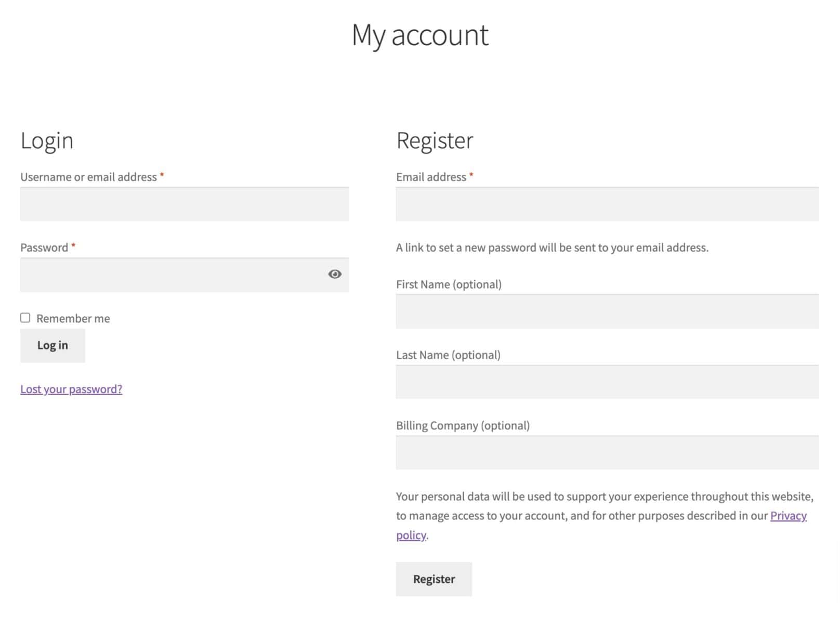Click into the Last Name input
Image resolution: width=840 pixels, height=624 pixels.
click(607, 382)
